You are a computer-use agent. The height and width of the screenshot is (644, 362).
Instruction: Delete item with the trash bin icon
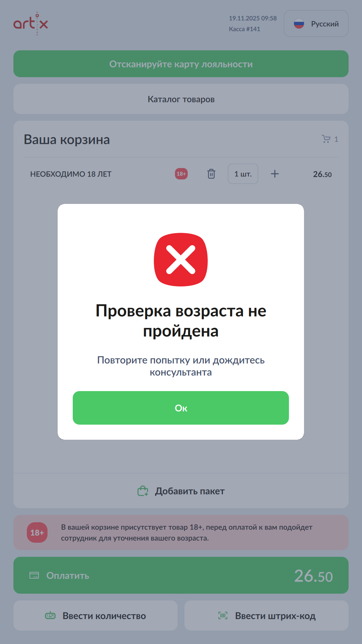(211, 174)
